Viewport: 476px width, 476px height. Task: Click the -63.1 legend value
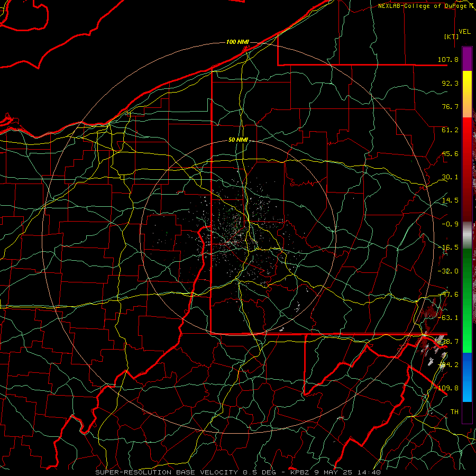point(448,318)
